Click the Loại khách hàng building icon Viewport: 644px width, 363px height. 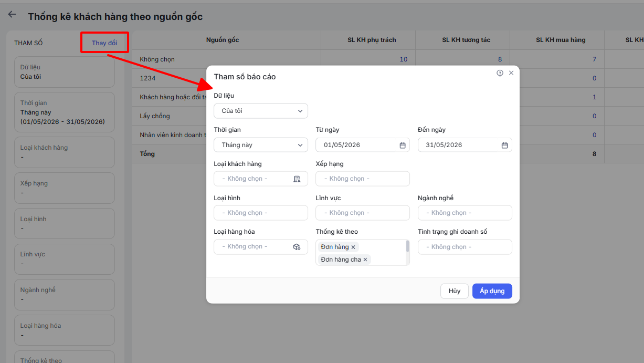(x=297, y=179)
